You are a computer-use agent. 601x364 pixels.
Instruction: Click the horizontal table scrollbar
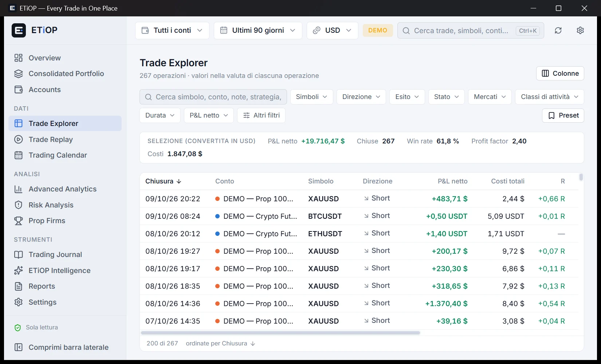[x=280, y=333]
